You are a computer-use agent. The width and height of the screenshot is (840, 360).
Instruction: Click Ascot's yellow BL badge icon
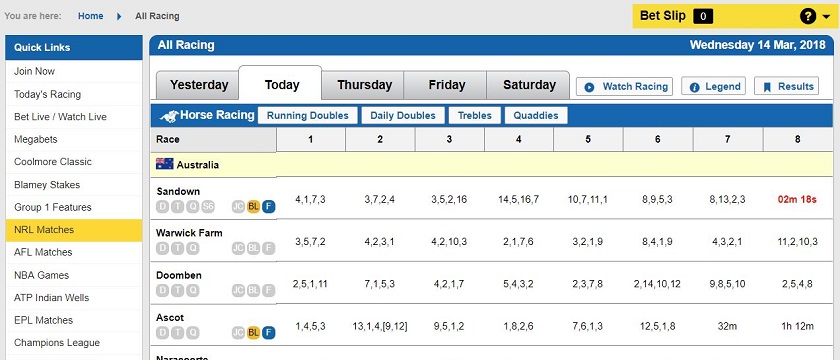click(253, 333)
